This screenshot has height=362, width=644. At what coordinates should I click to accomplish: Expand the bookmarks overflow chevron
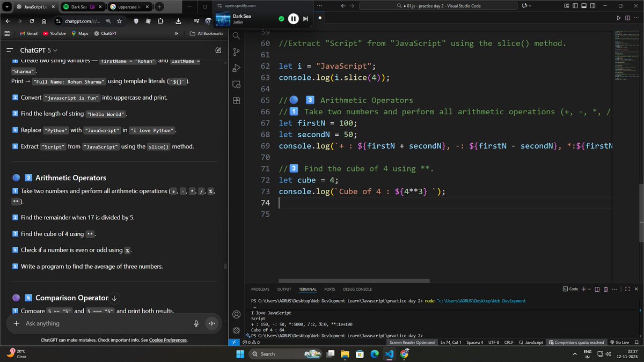pos(177,33)
